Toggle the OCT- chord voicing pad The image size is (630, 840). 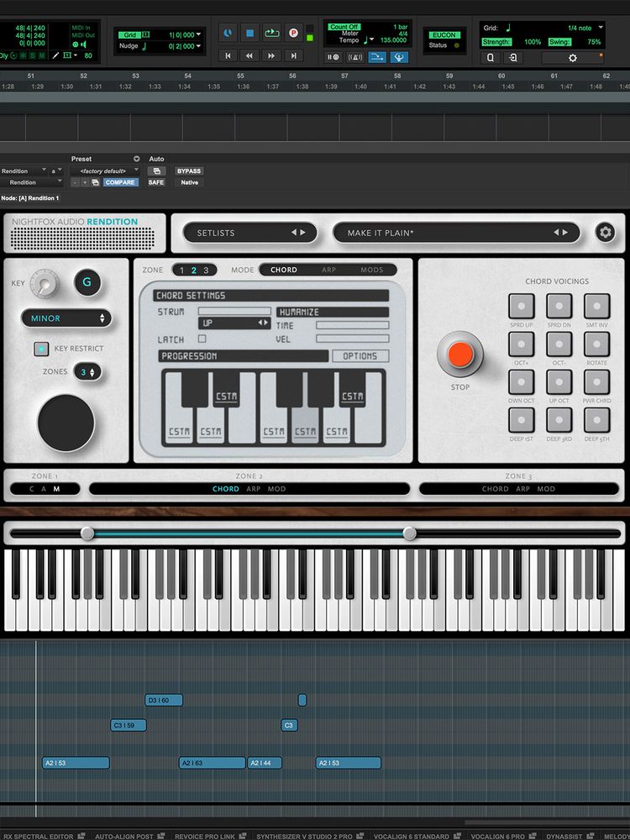click(559, 344)
